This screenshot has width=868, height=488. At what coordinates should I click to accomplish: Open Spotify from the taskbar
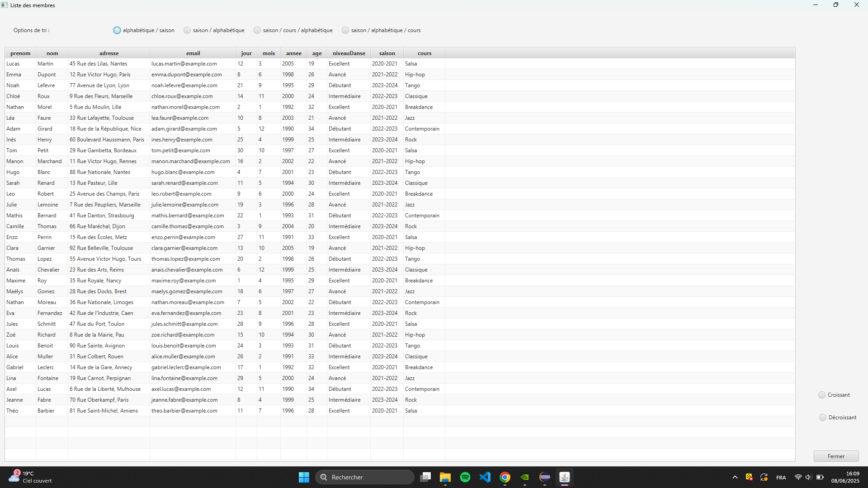tap(465, 477)
